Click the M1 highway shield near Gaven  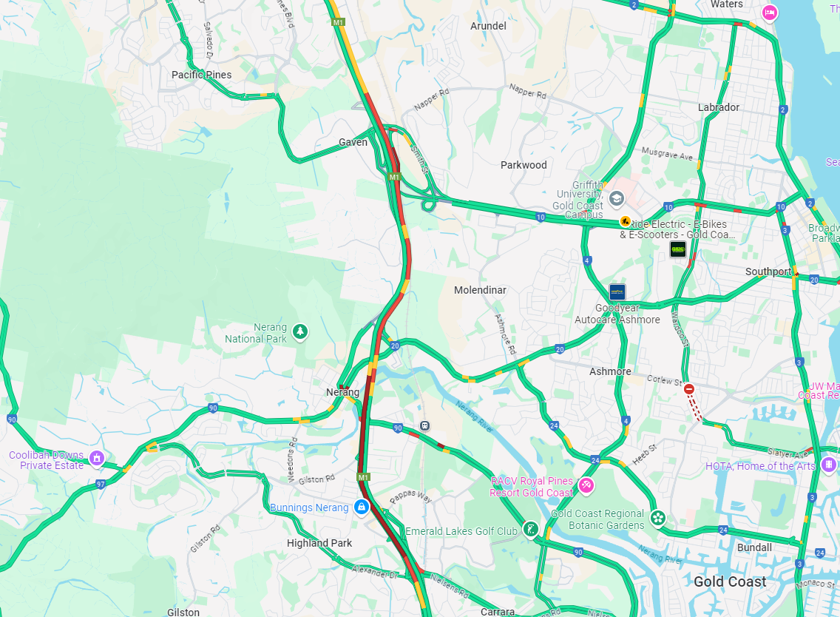[x=394, y=177]
